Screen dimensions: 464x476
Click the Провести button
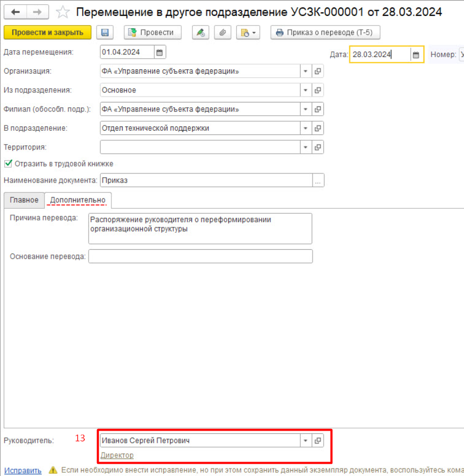tap(153, 33)
